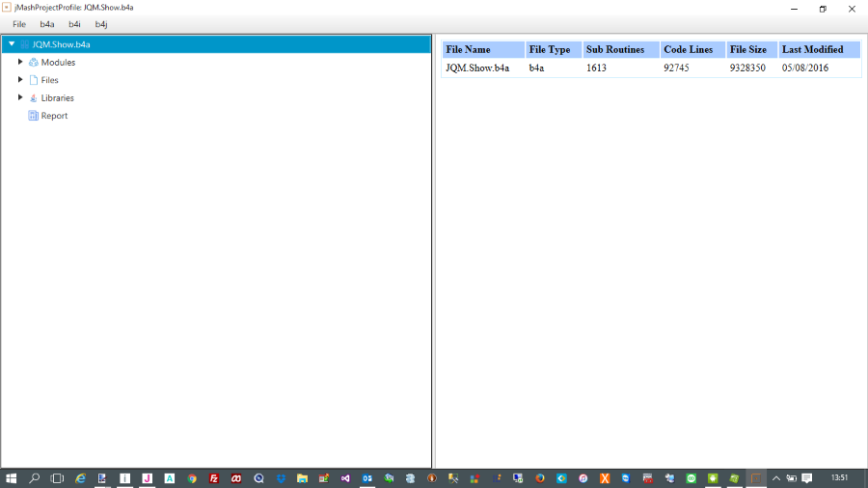Click the Report icon in tree
868x488 pixels.
(33, 116)
